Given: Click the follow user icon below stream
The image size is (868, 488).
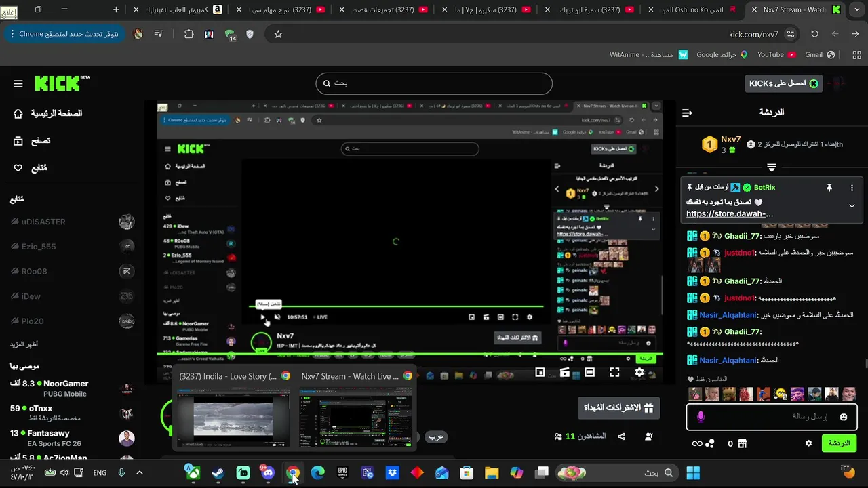Looking at the screenshot, I should pos(649,437).
